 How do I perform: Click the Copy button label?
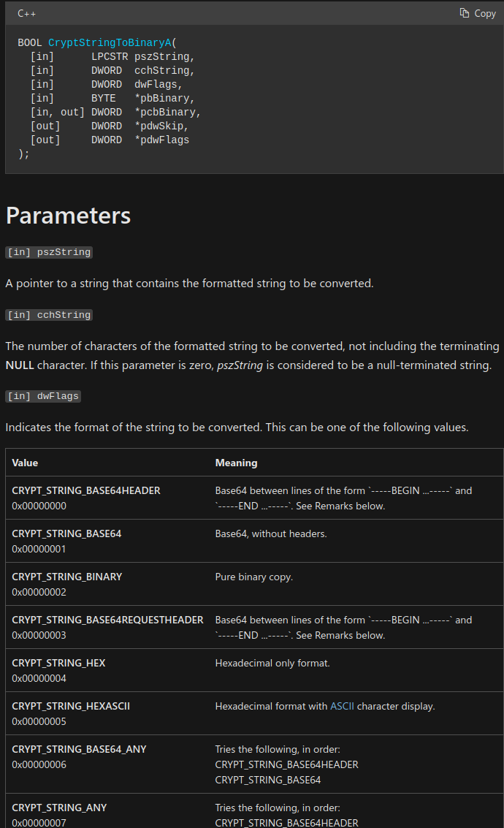485,13
